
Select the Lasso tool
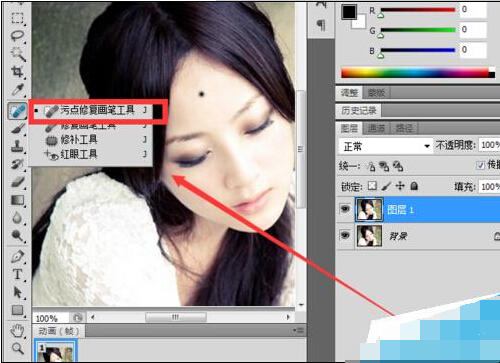[x=17, y=36]
